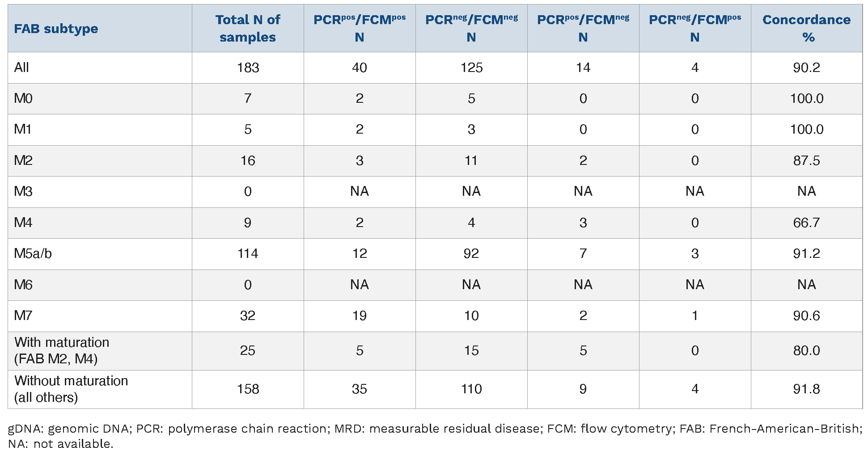
Task: Click the footnote abbreviation text below table
Action: click(434, 436)
